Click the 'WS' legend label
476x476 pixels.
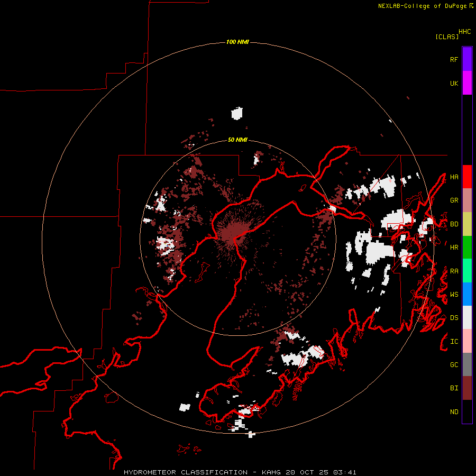[x=454, y=295]
